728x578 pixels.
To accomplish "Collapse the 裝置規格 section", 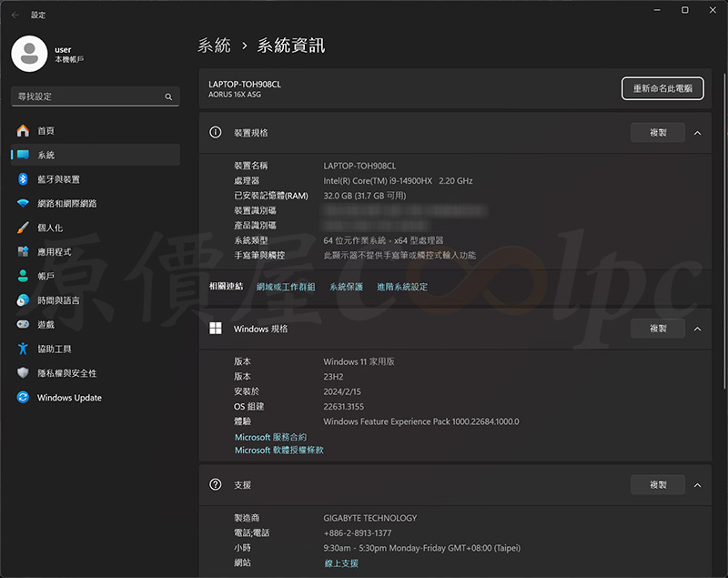I will click(x=697, y=133).
